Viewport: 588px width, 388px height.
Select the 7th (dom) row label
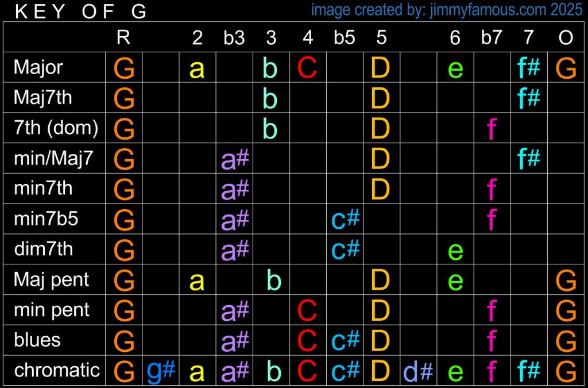pyautogui.click(x=56, y=128)
